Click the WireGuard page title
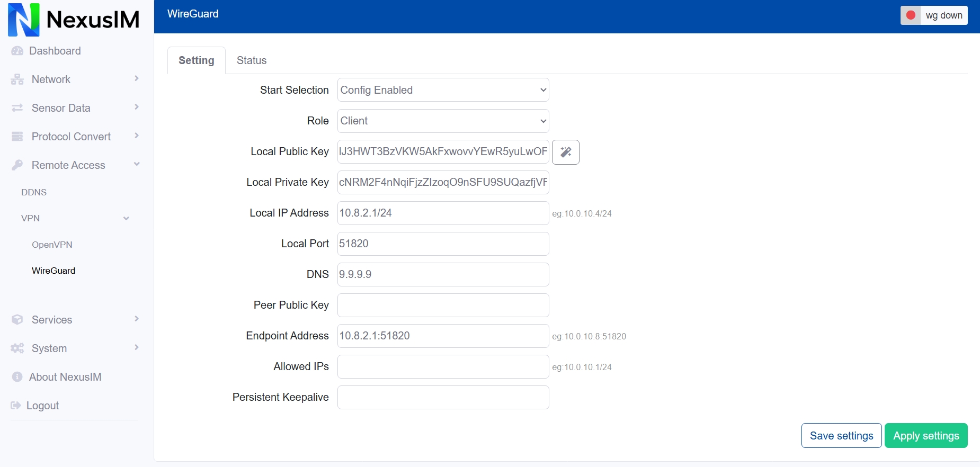980x467 pixels. (x=193, y=14)
